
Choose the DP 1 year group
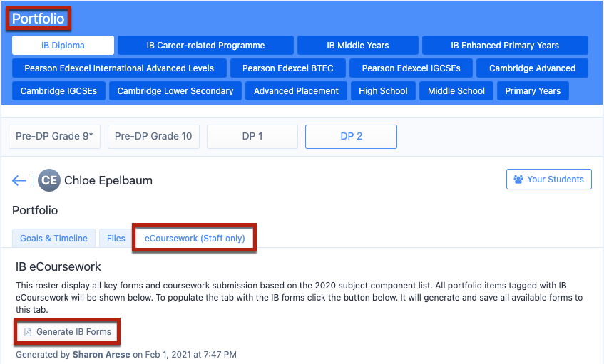[252, 136]
